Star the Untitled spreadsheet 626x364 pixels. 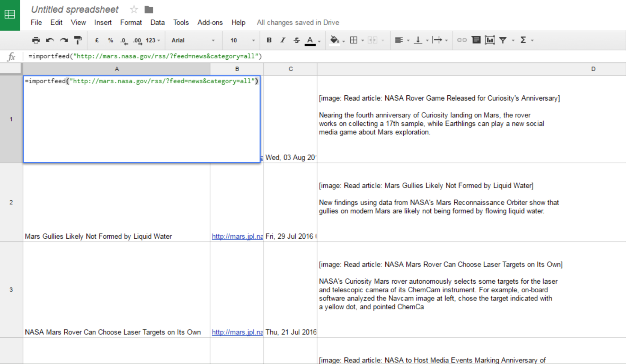[x=134, y=9]
